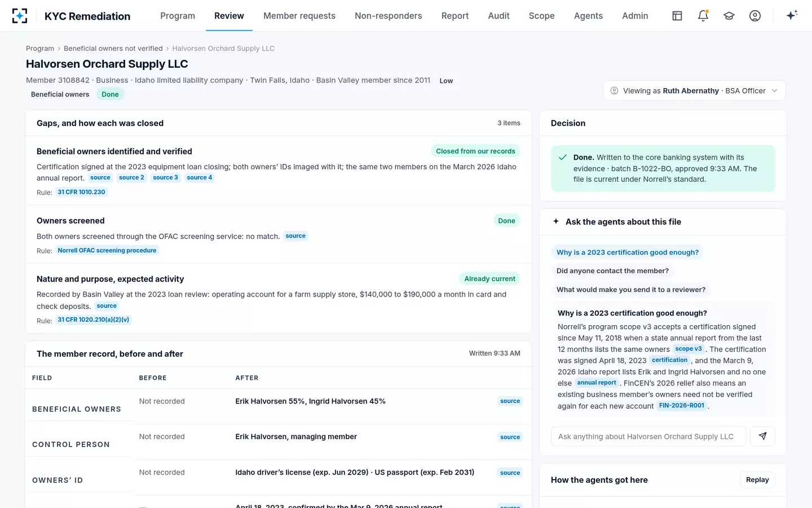The width and height of the screenshot is (812, 508).
Task: Open Norrell OFAC screening procedure rule
Action: point(107,251)
